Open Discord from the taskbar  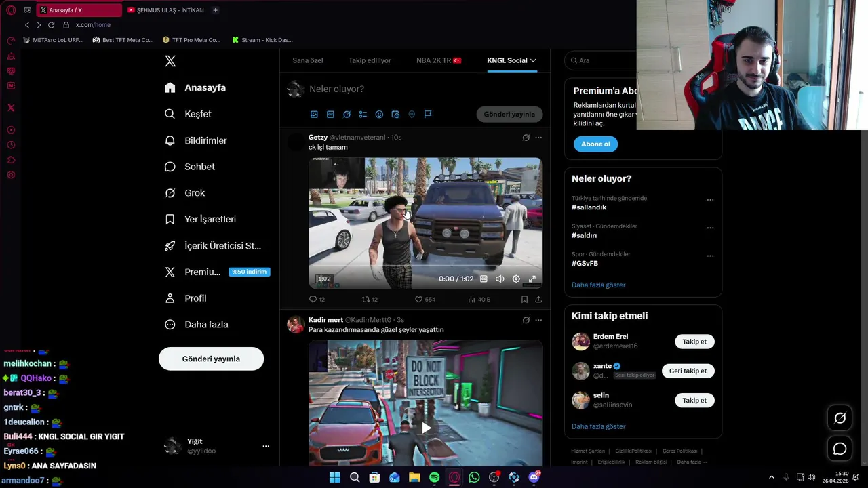point(534,478)
